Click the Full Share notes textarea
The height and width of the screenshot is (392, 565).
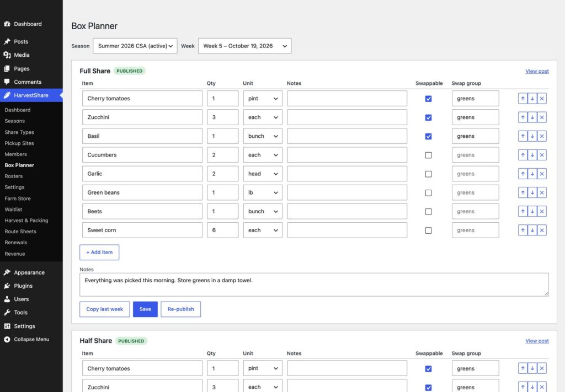click(x=314, y=284)
